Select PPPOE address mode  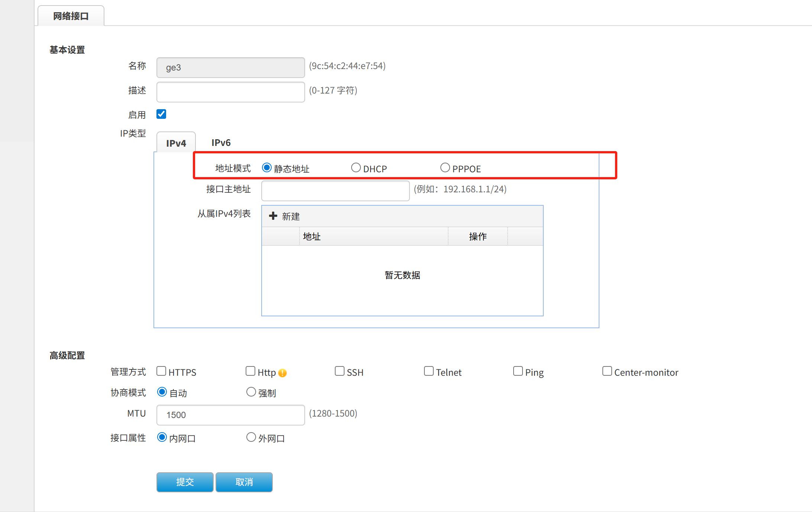(x=445, y=168)
